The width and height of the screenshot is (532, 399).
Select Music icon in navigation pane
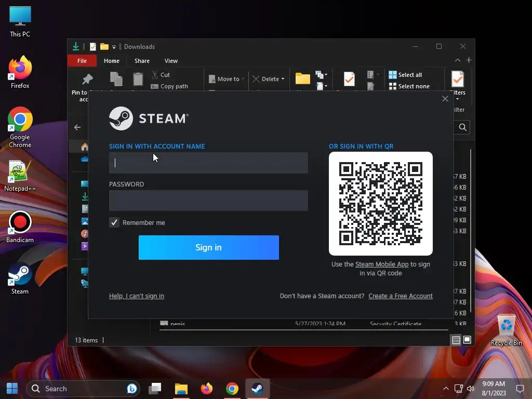click(85, 233)
